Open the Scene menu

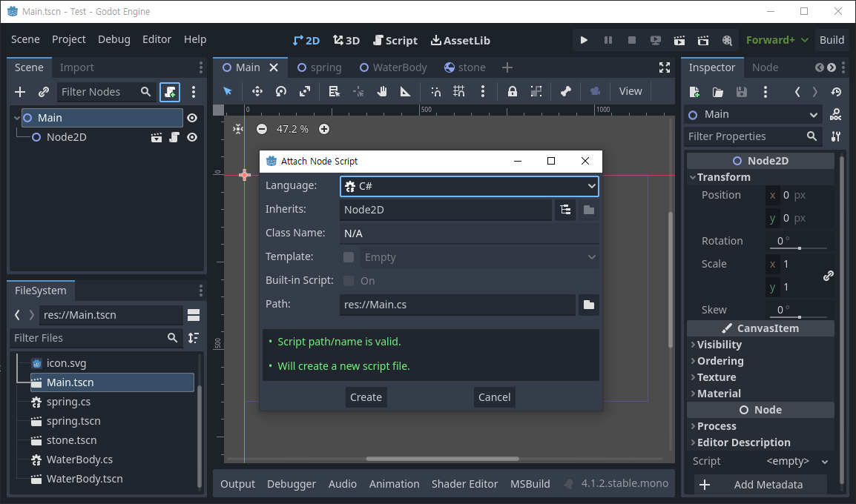(26, 39)
